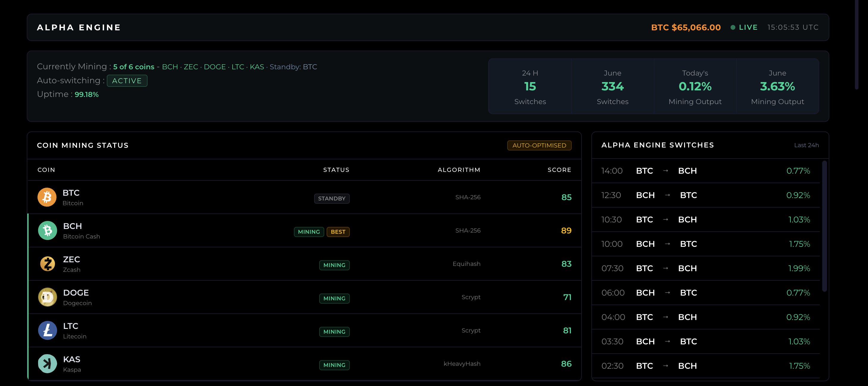
Task: Click the 04:00 BTC to BCH switch row
Action: (x=706, y=317)
